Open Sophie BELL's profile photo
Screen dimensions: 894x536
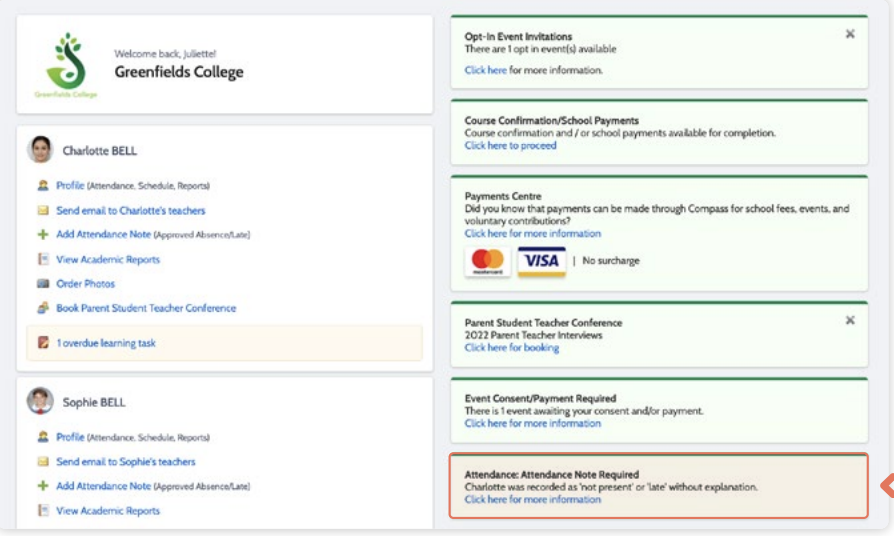pyautogui.click(x=40, y=401)
